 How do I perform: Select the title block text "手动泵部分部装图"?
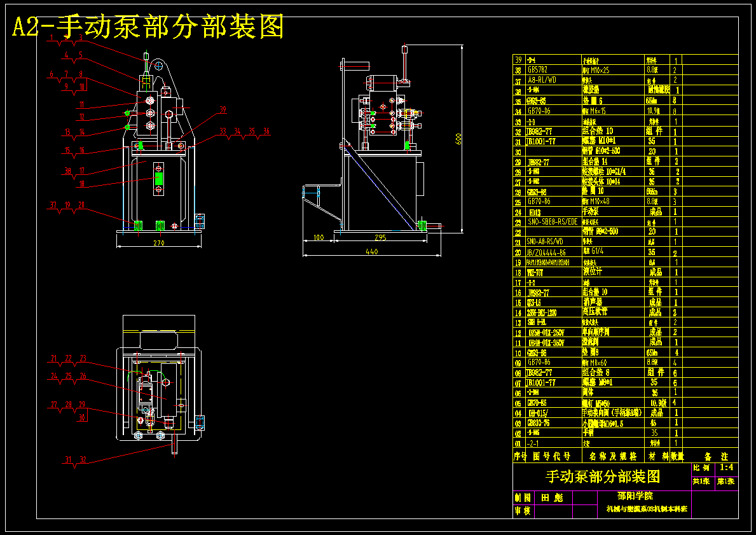[603, 476]
